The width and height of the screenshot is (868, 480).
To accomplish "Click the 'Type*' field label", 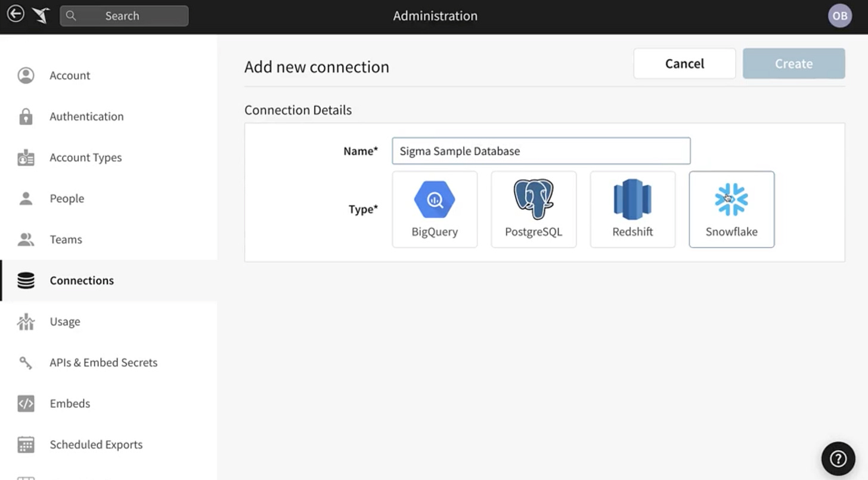I will (363, 209).
